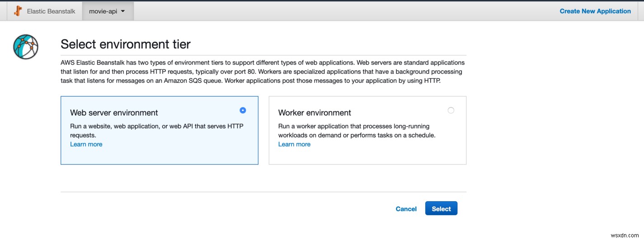This screenshot has height=240, width=644.
Task: Choose the Worker environment radio button
Action: tap(451, 110)
